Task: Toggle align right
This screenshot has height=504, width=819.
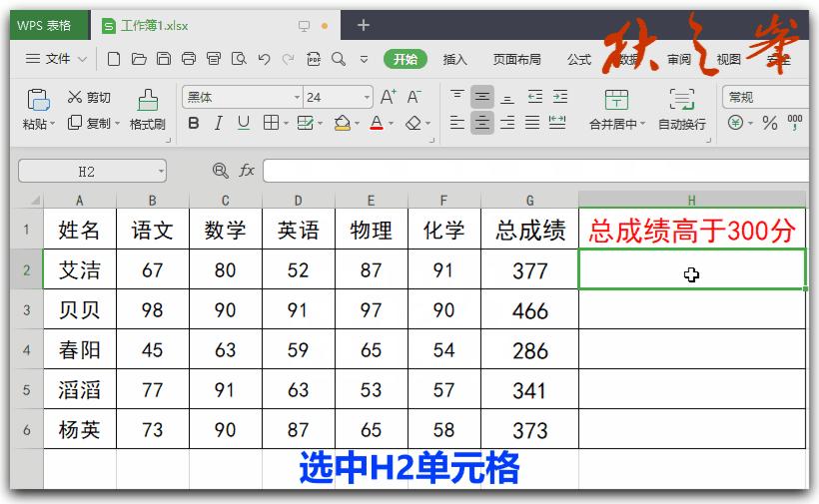Action: coord(507,123)
